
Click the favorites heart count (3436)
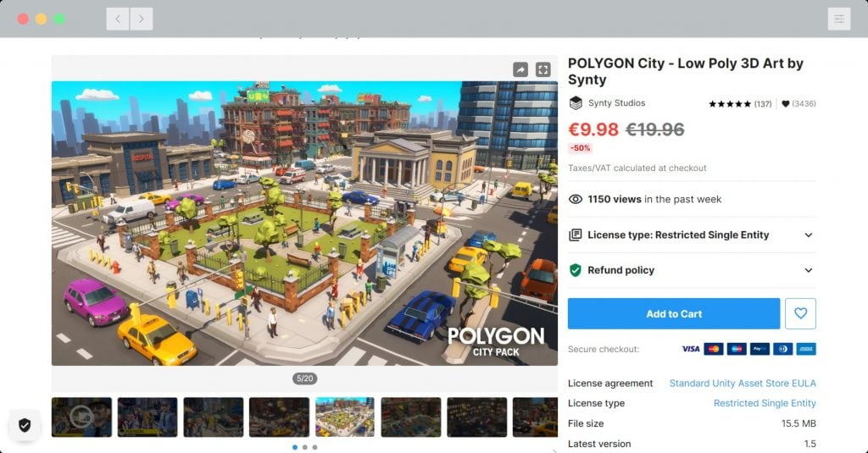coord(798,104)
